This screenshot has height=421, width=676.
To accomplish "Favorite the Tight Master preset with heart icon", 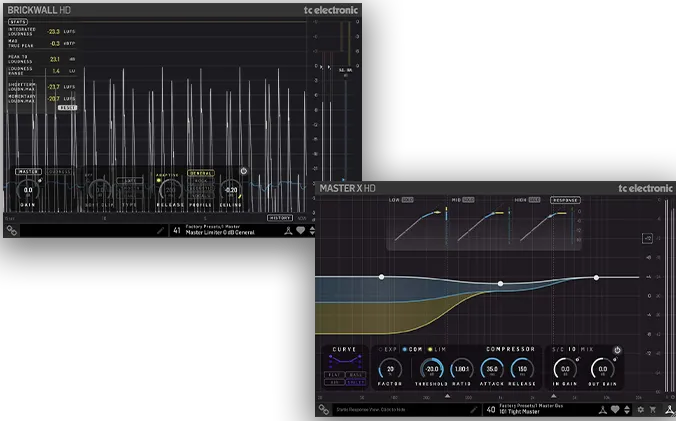I will 615,409.
